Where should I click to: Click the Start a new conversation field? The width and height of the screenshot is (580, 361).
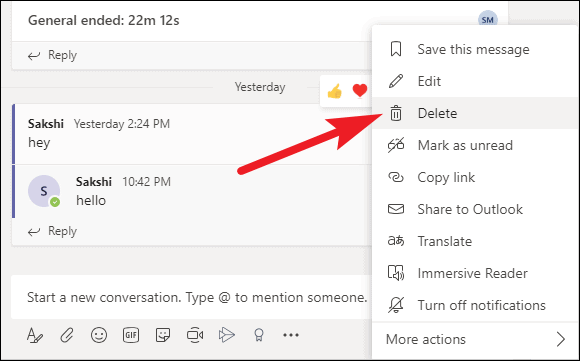coord(192,297)
